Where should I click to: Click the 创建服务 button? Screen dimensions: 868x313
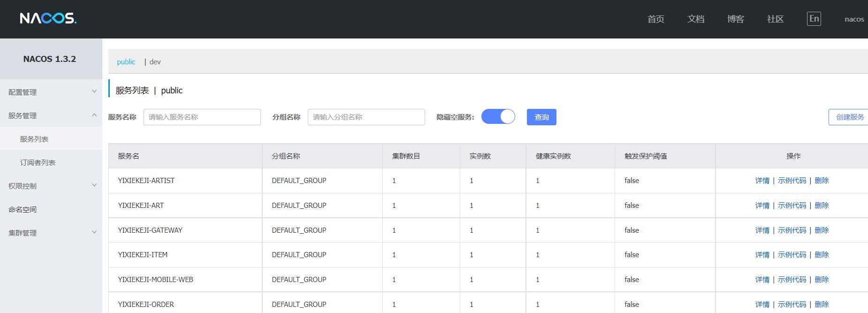[849, 117]
